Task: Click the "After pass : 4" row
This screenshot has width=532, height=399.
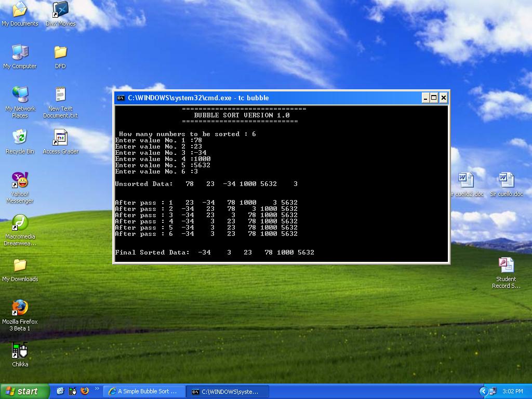Action: (x=206, y=221)
